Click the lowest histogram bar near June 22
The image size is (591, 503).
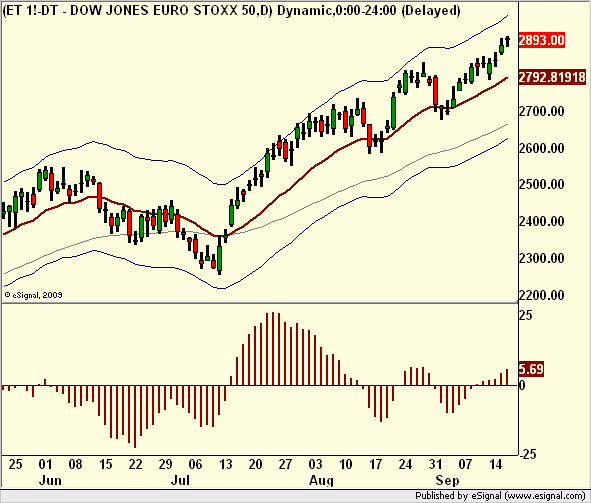tap(135, 416)
